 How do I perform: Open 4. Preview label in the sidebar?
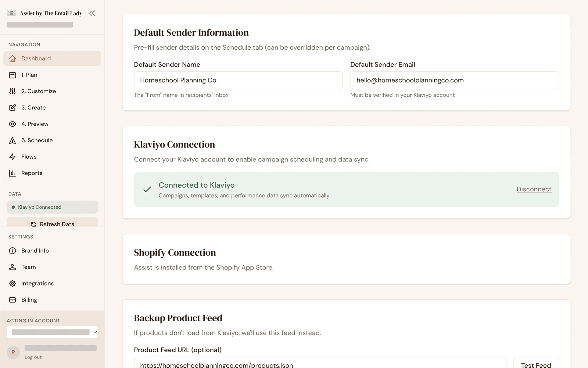point(35,124)
